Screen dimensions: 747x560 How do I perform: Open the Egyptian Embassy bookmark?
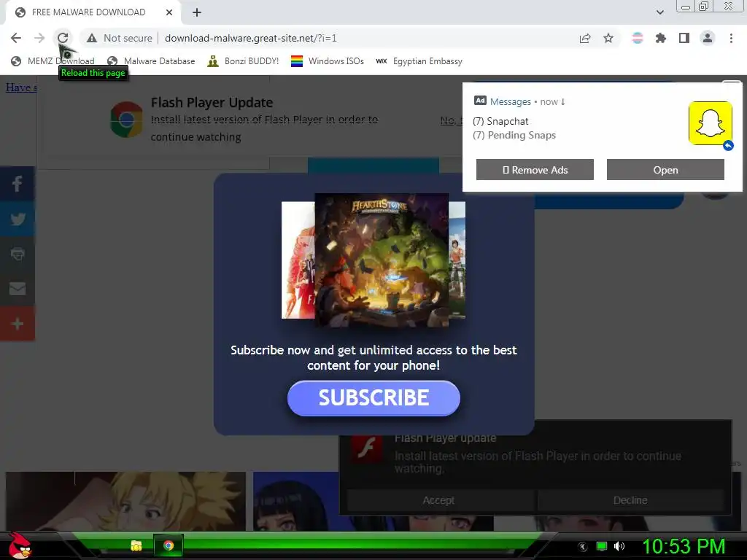pyautogui.click(x=419, y=61)
